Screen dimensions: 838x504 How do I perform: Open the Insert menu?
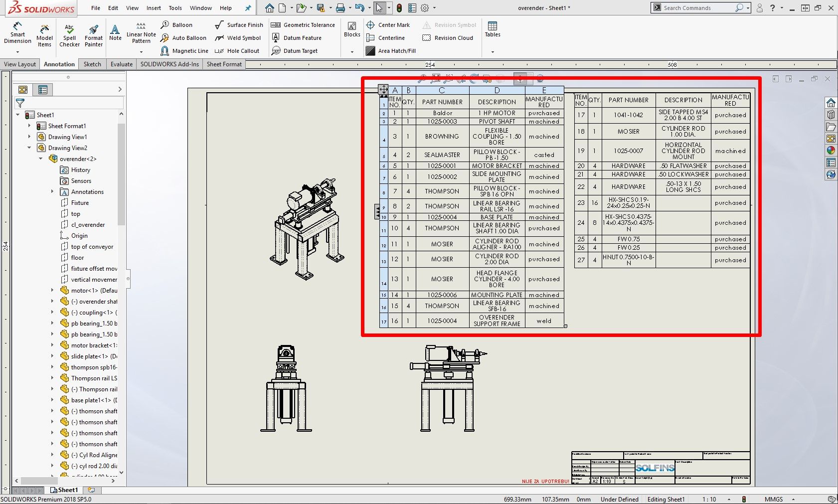click(x=154, y=8)
